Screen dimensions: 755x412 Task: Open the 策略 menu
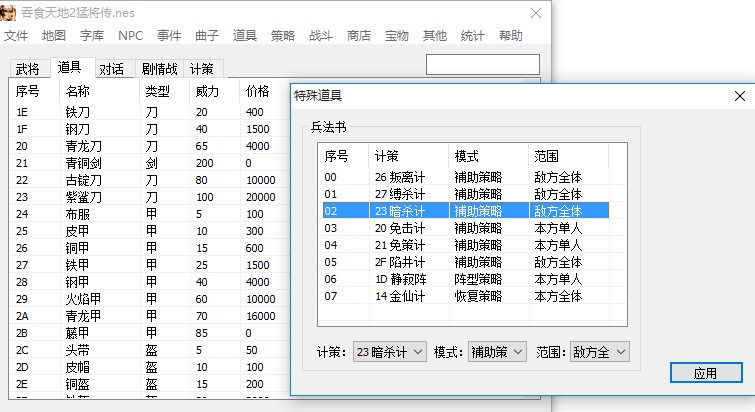(283, 36)
